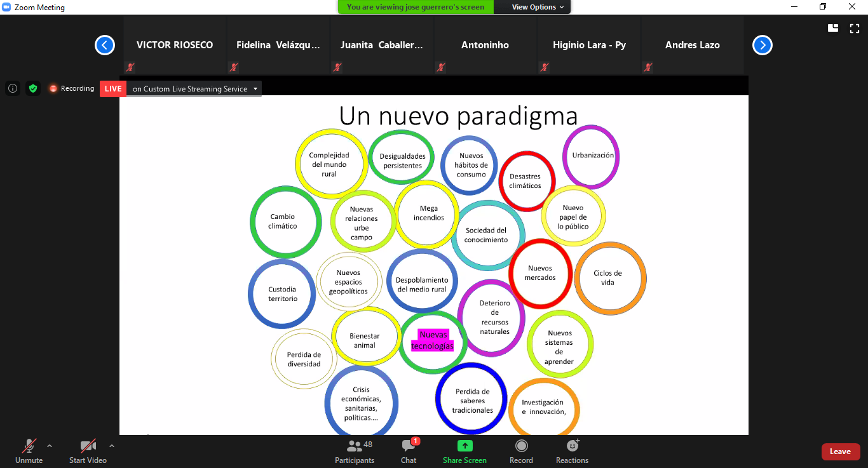Open the Participants panel
868x468 pixels.
355,450
